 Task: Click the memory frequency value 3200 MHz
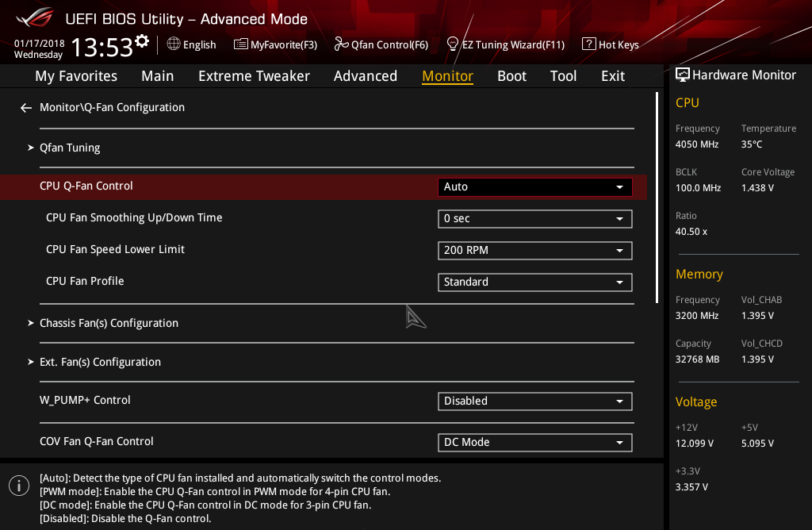(x=697, y=316)
